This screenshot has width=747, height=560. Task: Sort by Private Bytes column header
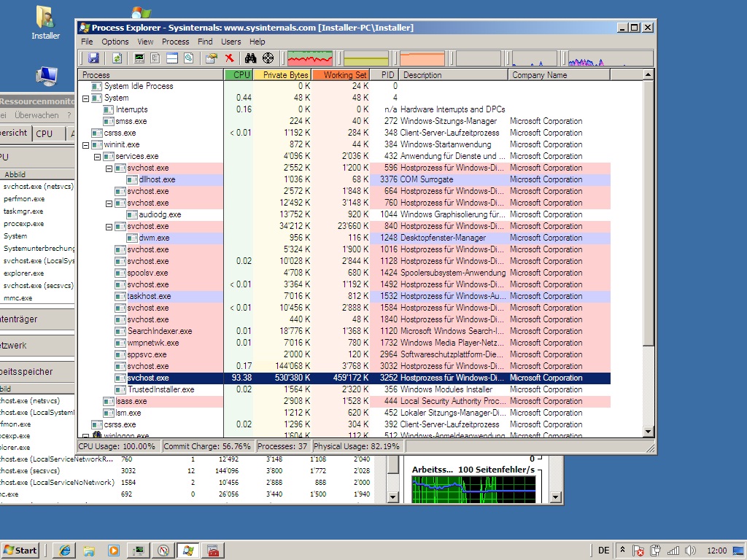[x=282, y=75]
